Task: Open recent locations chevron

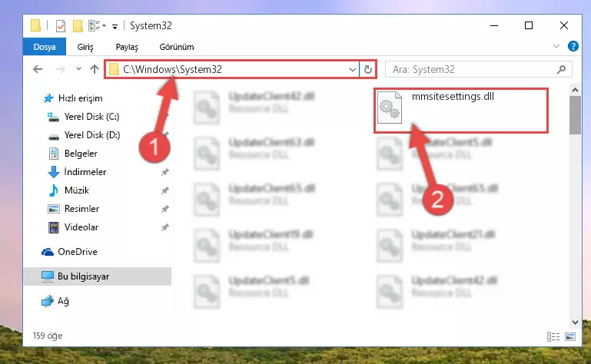Action: [x=78, y=69]
